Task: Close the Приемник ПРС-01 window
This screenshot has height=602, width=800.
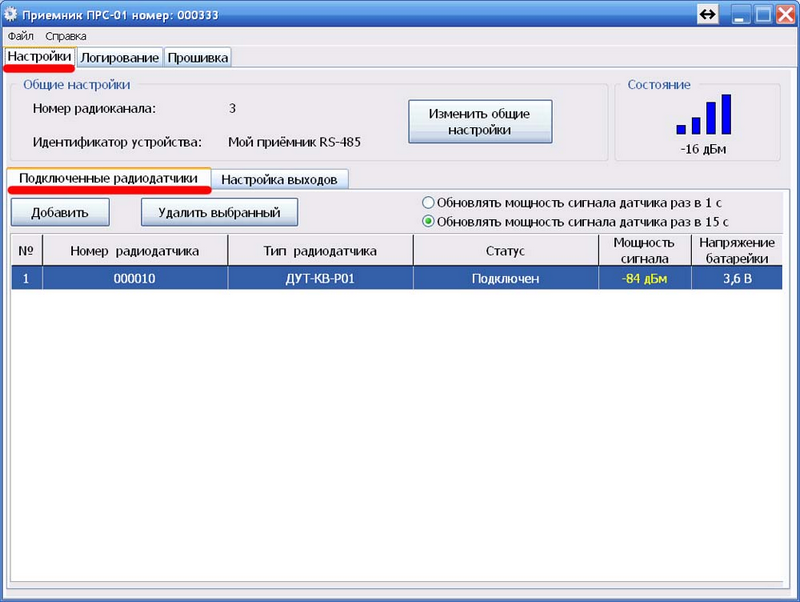Action: coord(785,14)
